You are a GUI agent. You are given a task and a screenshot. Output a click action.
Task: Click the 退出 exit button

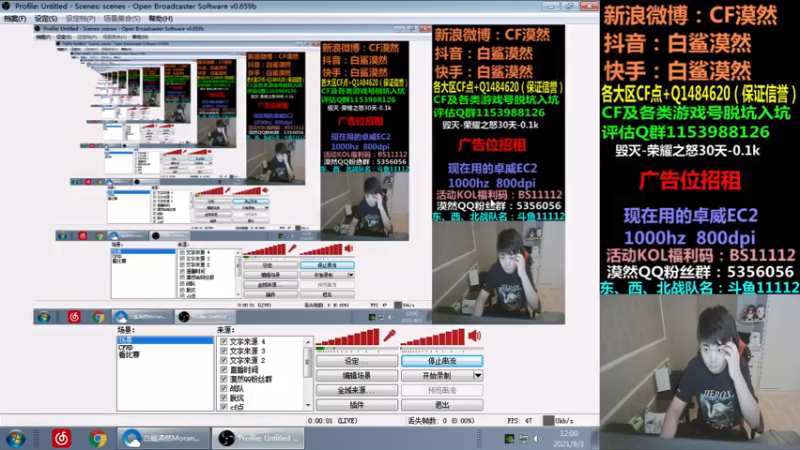pos(442,405)
